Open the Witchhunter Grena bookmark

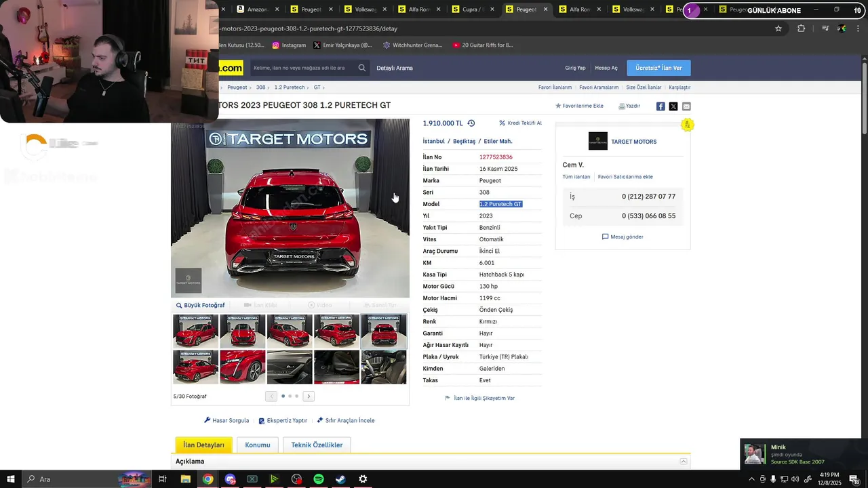point(412,45)
